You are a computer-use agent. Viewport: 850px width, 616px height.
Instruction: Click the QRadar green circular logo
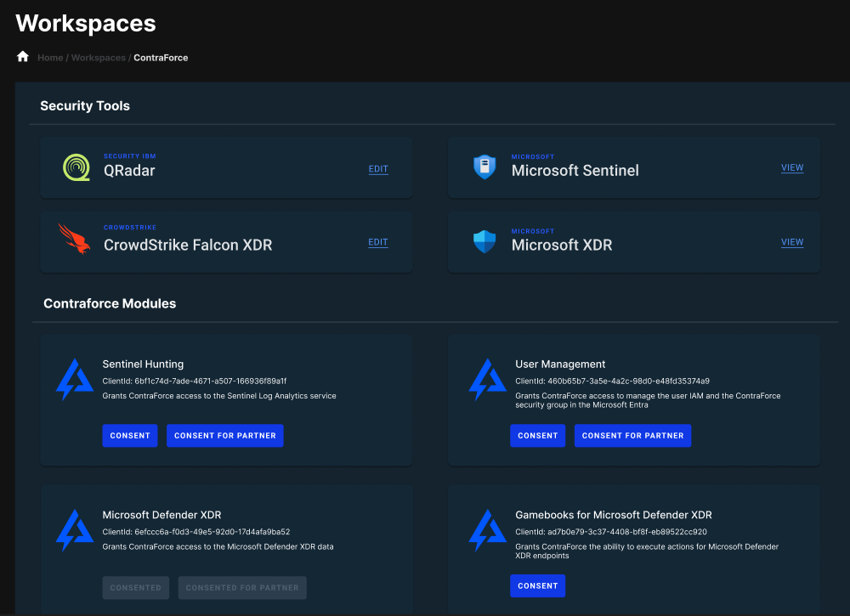pyautogui.click(x=76, y=167)
